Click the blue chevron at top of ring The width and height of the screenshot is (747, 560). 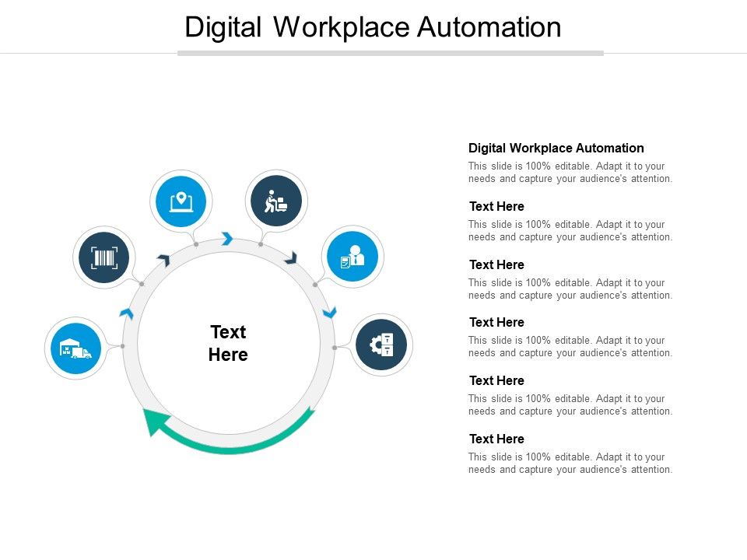[x=227, y=238]
